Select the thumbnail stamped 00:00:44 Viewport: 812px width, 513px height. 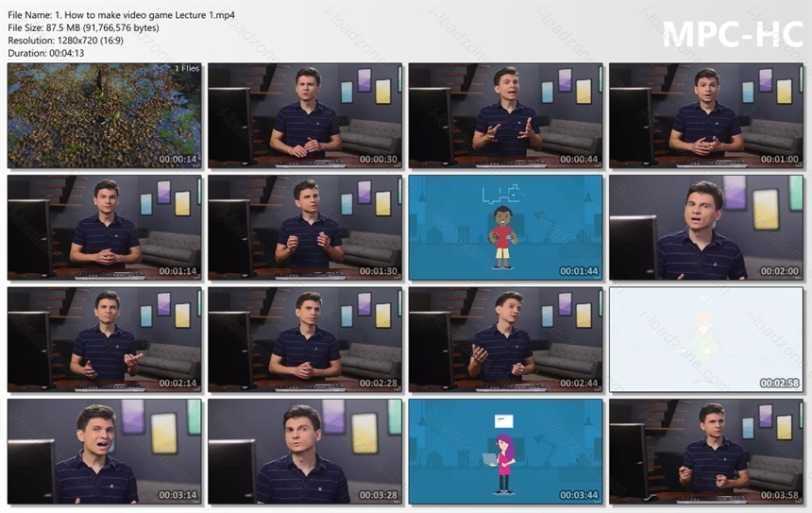[505, 115]
